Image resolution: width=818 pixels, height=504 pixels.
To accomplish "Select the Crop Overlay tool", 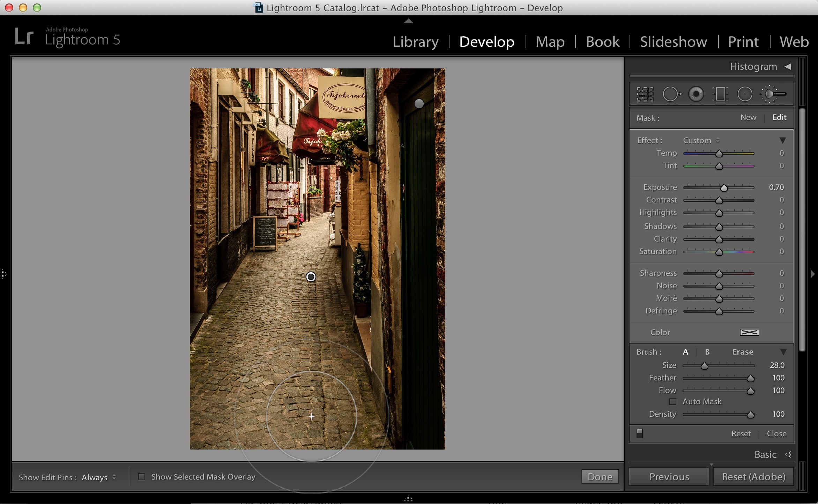I will point(645,94).
